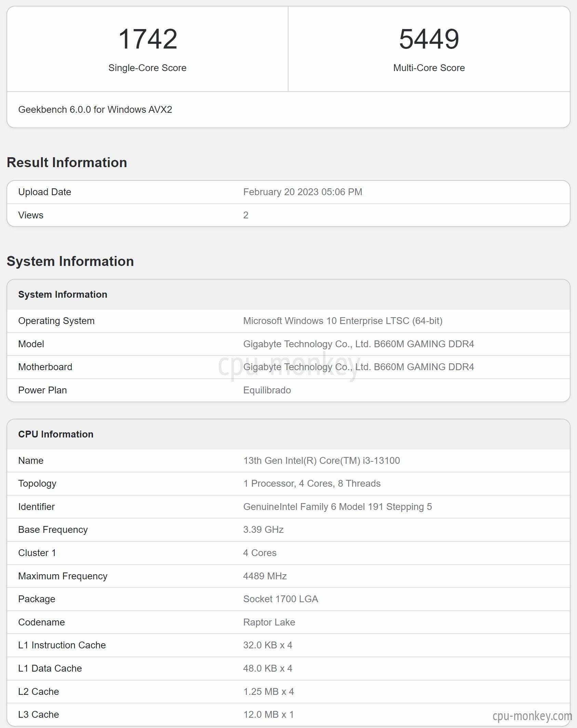
Task: Select the Model row's Gigabyte B660M value
Action: 359,344
